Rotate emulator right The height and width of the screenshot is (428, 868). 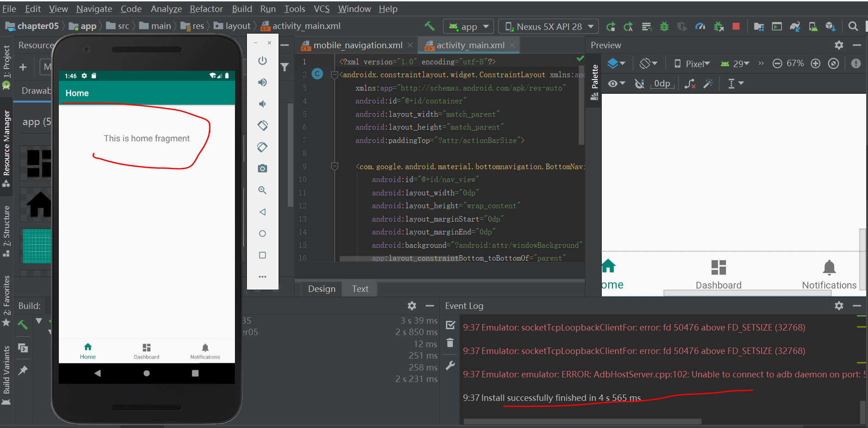pos(263,147)
